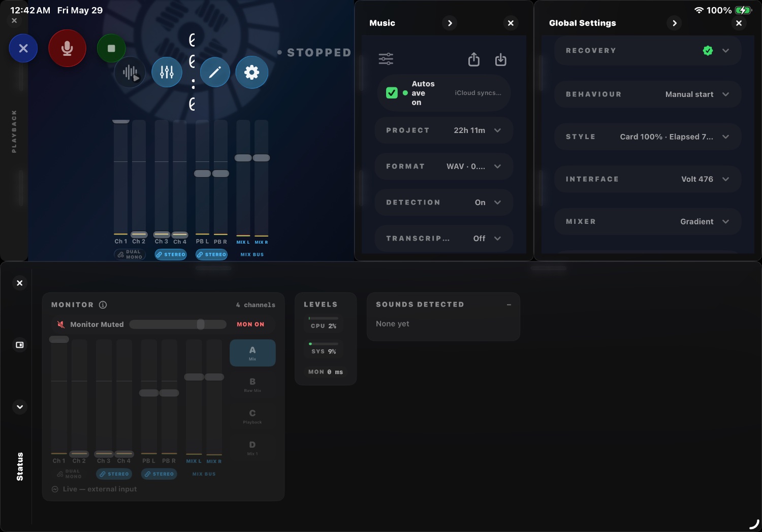Toggle the MON ON switch

tap(250, 324)
